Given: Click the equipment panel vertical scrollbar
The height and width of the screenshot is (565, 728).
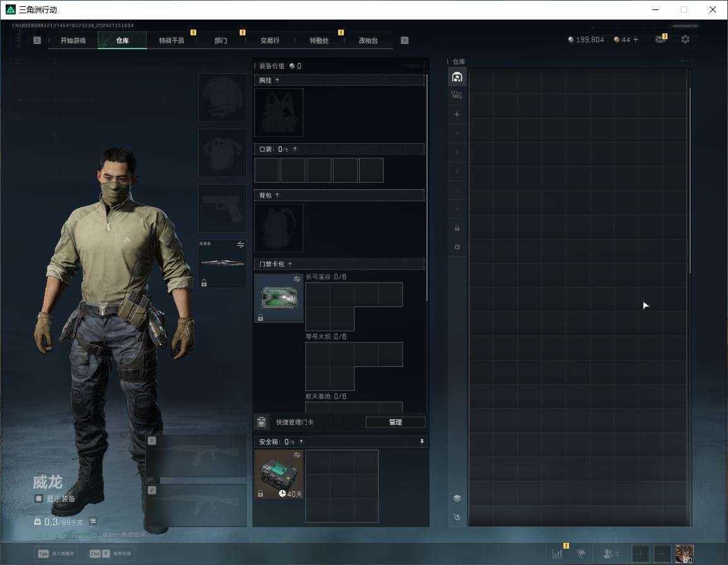Looking at the screenshot, I should point(426,185).
